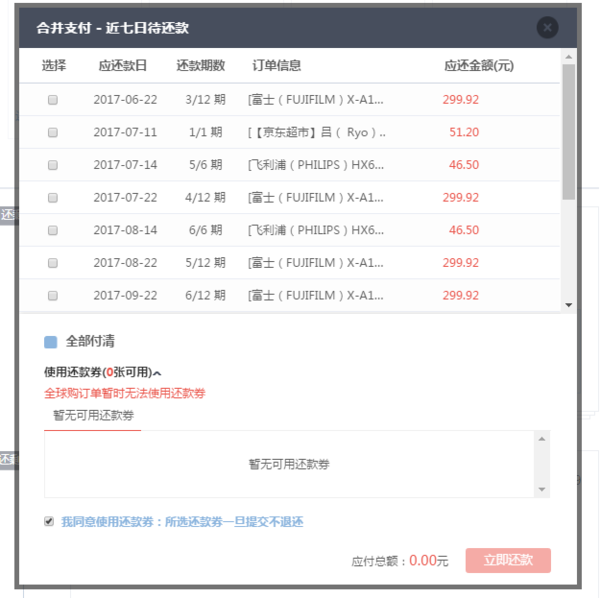Image resolution: width=600 pixels, height=598 pixels.
Task: Click the coupon box scroll up arrow
Action: click(x=542, y=439)
